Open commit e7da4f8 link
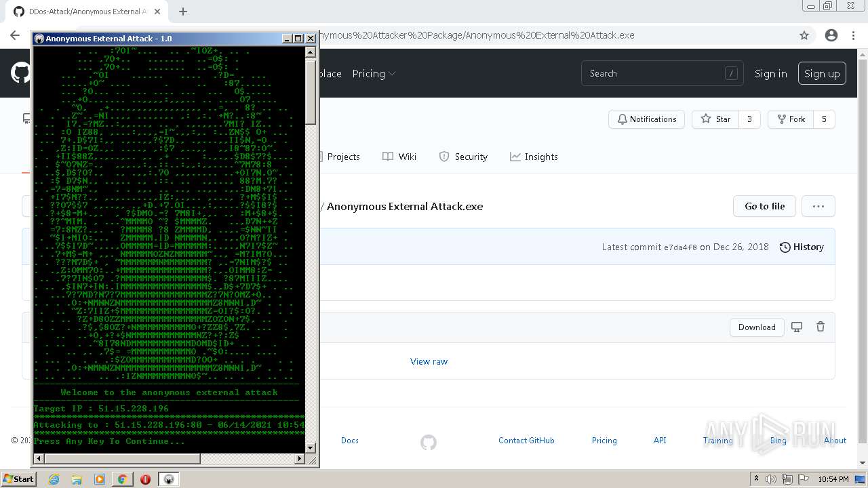 point(680,247)
